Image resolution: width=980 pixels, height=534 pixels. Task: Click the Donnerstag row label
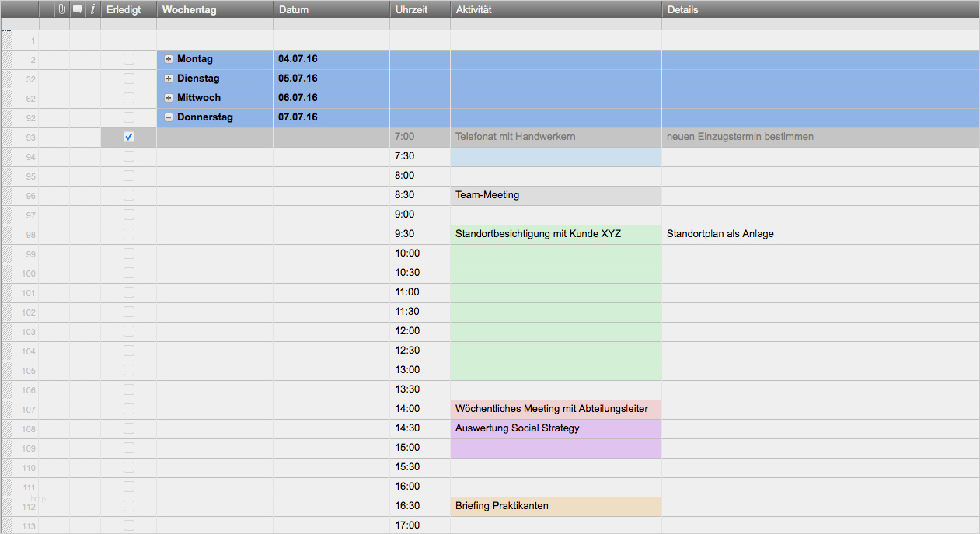tap(205, 117)
